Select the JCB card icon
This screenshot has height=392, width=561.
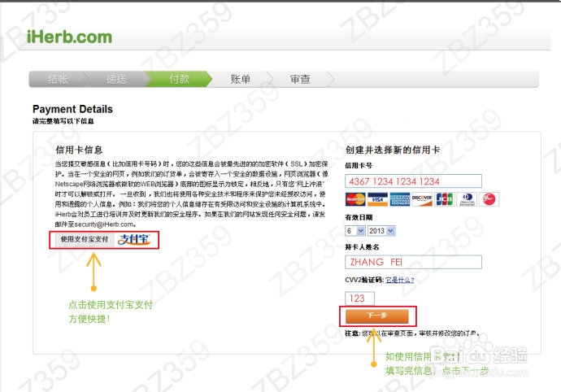445,199
